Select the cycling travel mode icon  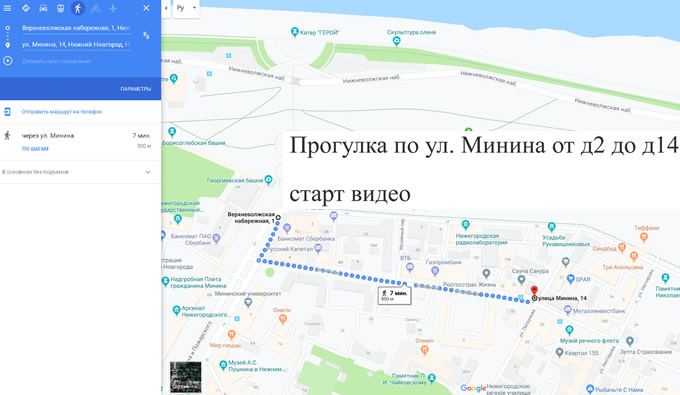[95, 8]
